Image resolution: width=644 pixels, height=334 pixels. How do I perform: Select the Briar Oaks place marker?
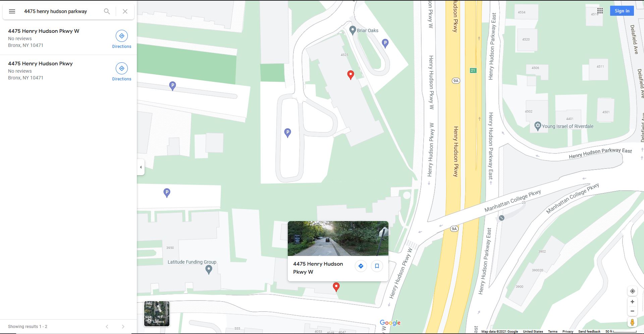[353, 30]
